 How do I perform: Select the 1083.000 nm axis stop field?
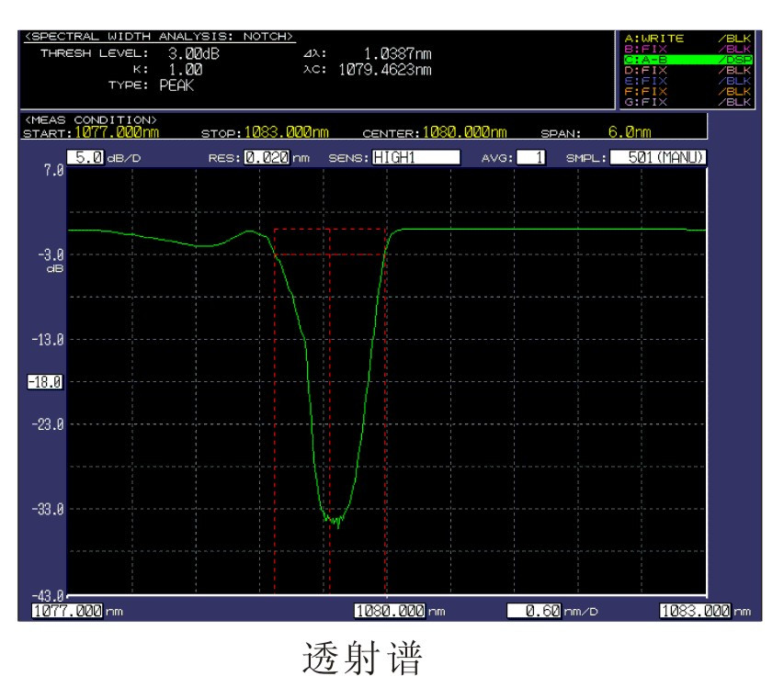695,611
